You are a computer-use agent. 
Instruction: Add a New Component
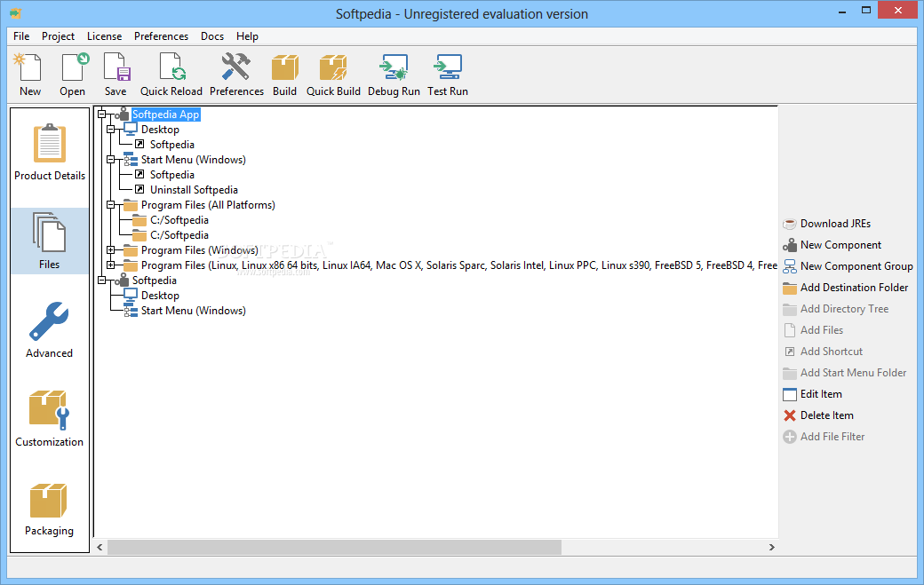[x=832, y=245]
